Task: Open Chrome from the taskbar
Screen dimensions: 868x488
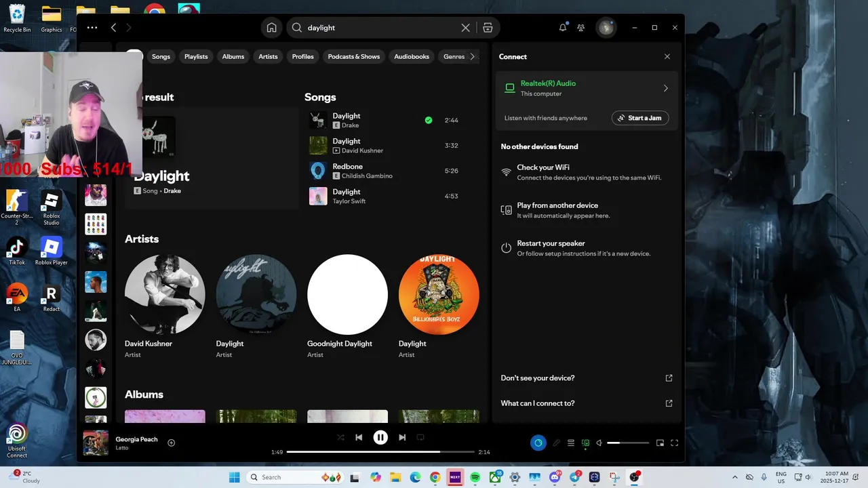Action: (x=435, y=477)
